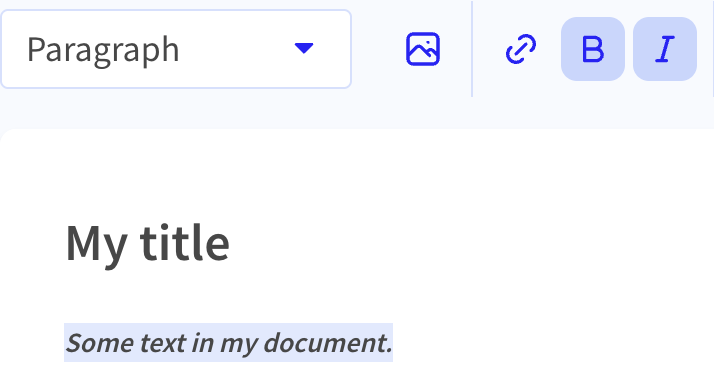The height and width of the screenshot is (386, 714).
Task: Click the vertical separator between image and link icons
Action: (x=472, y=49)
